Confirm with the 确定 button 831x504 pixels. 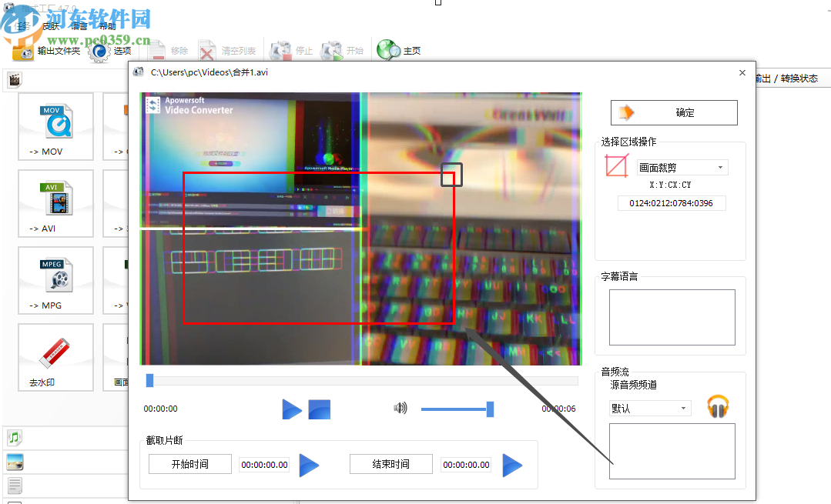pyautogui.click(x=674, y=112)
